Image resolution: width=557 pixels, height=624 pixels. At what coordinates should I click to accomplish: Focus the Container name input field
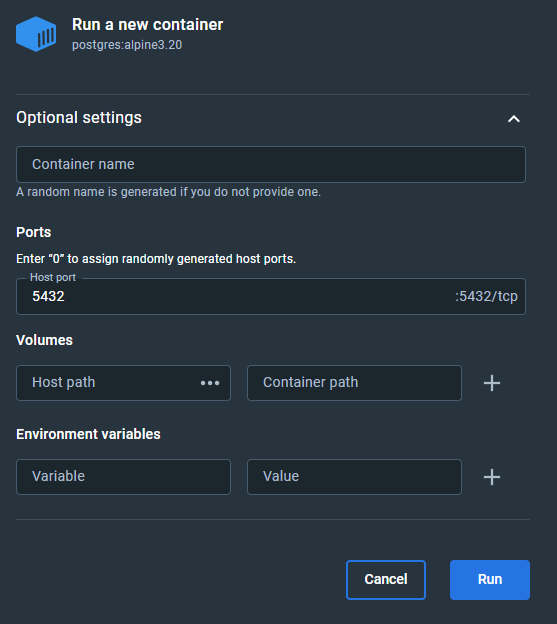click(x=271, y=164)
